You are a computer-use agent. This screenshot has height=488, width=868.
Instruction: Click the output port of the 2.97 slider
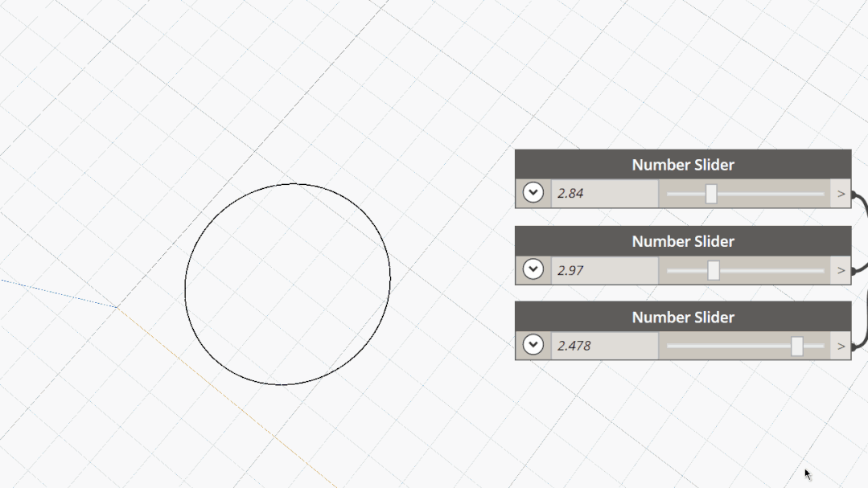[x=841, y=270]
